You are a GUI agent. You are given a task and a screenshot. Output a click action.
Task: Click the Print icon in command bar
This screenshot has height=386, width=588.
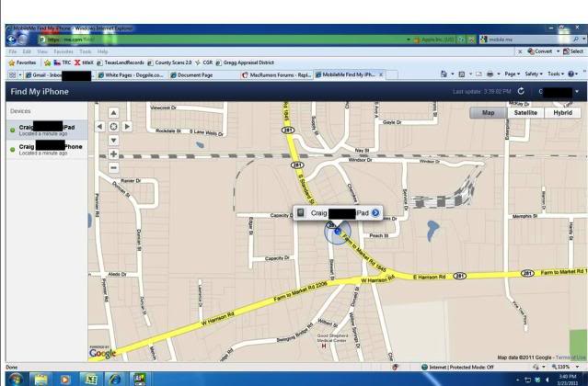coord(490,74)
